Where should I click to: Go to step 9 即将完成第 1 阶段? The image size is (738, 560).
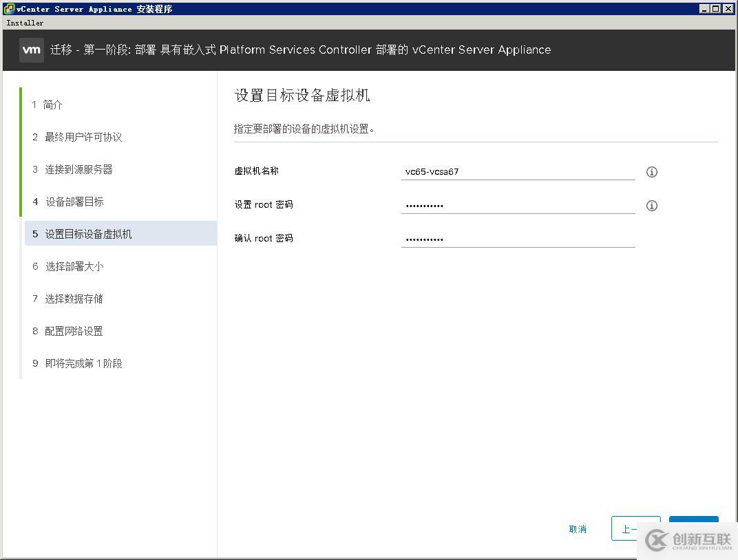(x=77, y=363)
